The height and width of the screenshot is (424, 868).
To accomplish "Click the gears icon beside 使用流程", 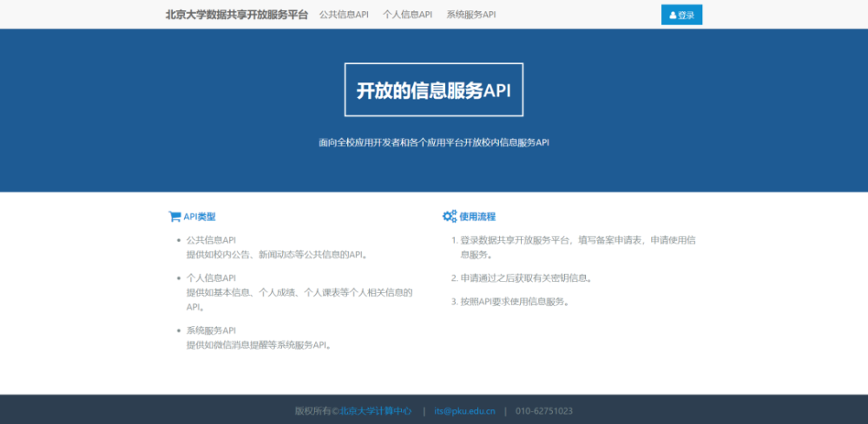I will point(450,217).
